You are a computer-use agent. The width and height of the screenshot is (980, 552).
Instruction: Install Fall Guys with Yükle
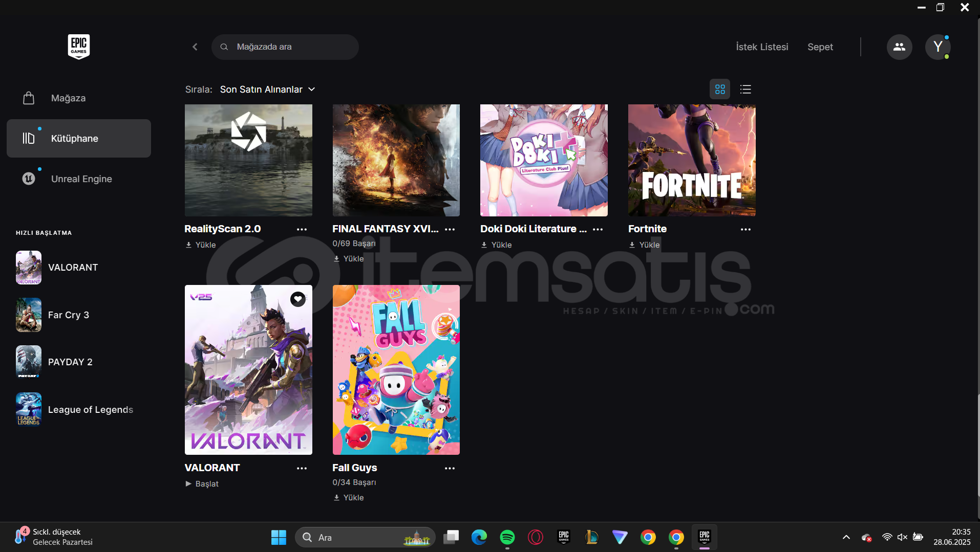coord(349,497)
